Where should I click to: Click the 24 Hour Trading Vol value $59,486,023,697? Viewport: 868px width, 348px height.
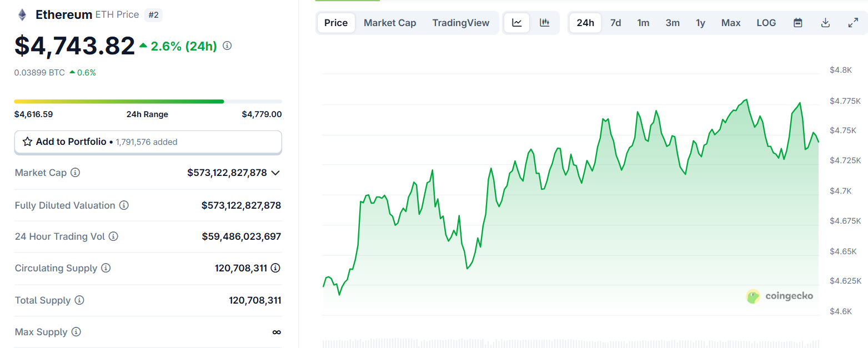[x=242, y=236]
